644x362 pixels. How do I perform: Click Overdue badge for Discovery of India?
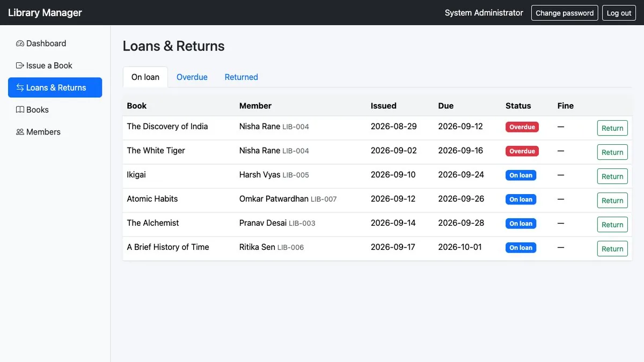(522, 127)
